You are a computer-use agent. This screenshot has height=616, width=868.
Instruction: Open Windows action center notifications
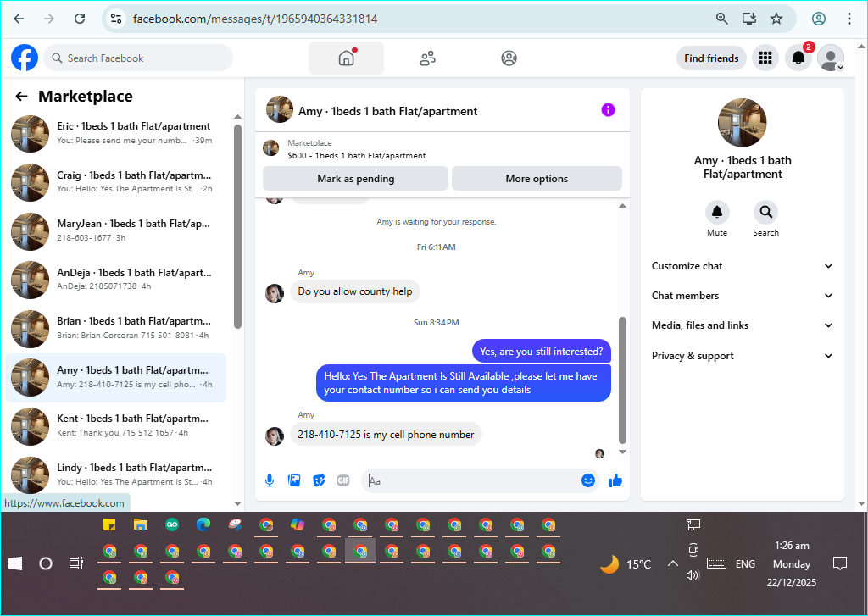[840, 564]
